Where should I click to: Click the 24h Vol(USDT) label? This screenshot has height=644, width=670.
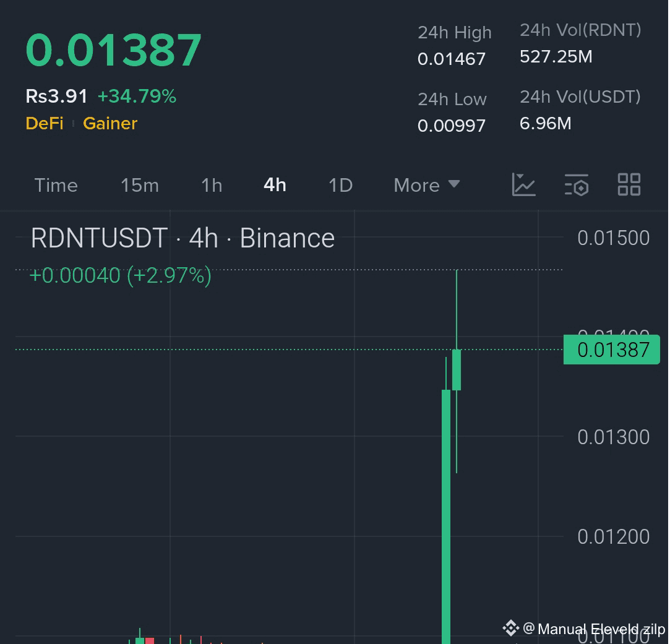580,97
